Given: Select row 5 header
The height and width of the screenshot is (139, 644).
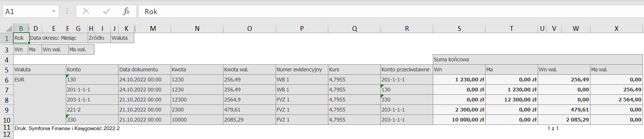Looking at the screenshot, I should (7, 69).
